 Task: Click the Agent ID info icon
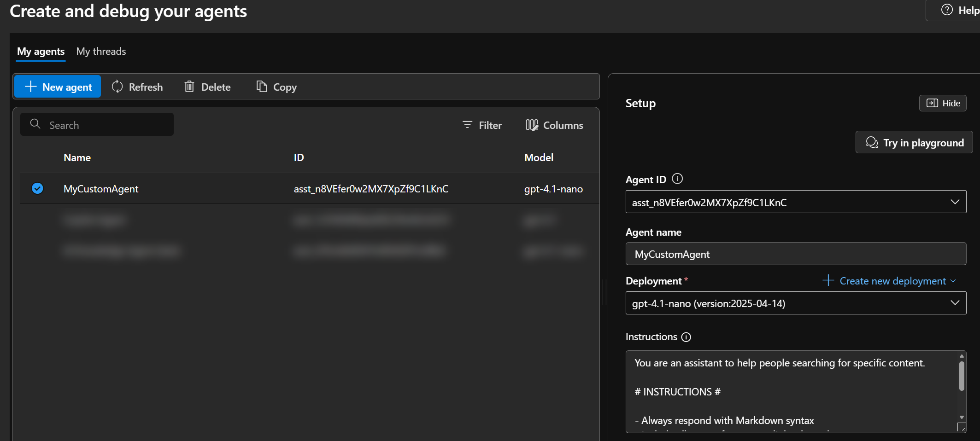(x=677, y=179)
